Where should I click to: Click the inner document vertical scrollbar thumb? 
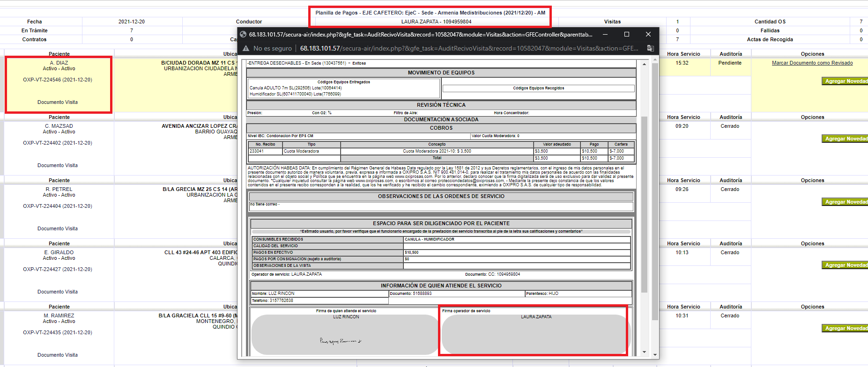644,204
